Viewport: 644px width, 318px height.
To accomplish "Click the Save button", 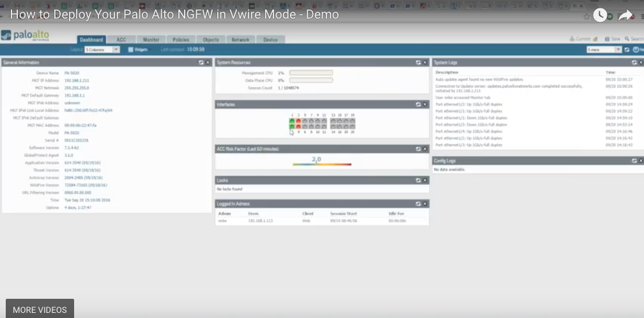I will [613, 39].
